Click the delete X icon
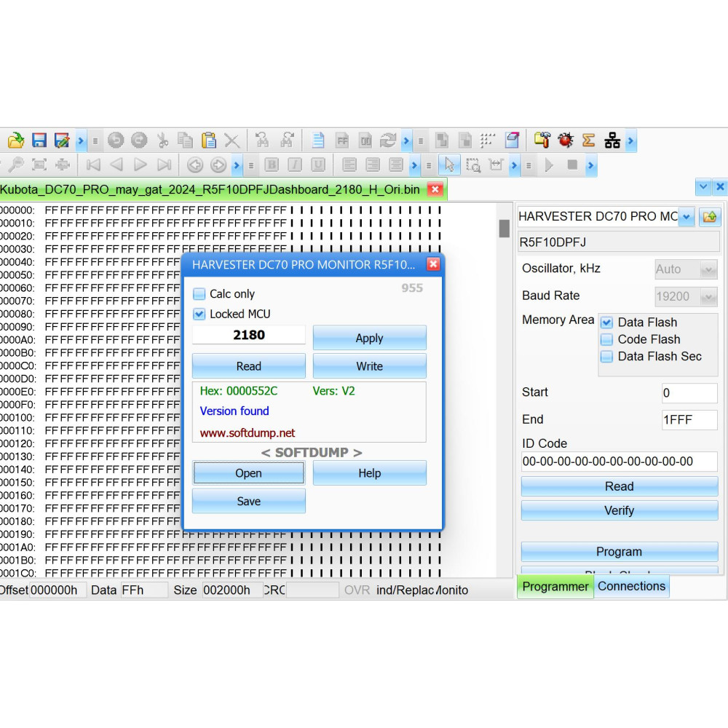The height and width of the screenshot is (728, 728). [x=232, y=141]
